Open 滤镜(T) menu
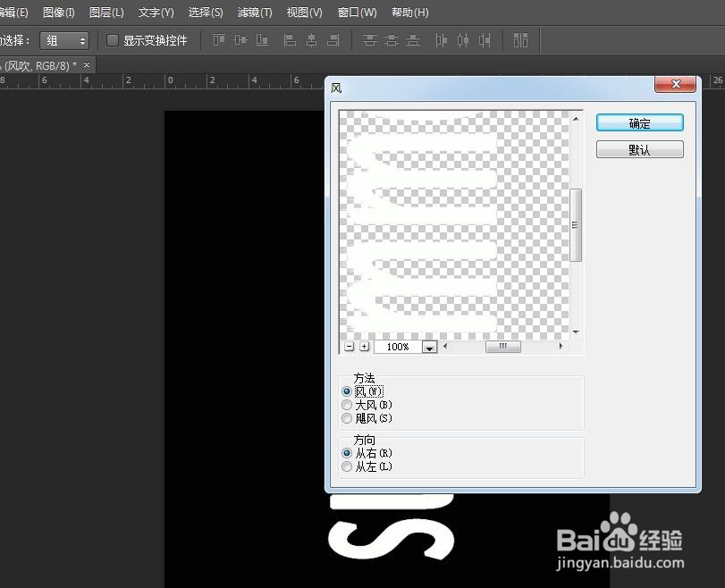This screenshot has width=725, height=588. (x=254, y=13)
